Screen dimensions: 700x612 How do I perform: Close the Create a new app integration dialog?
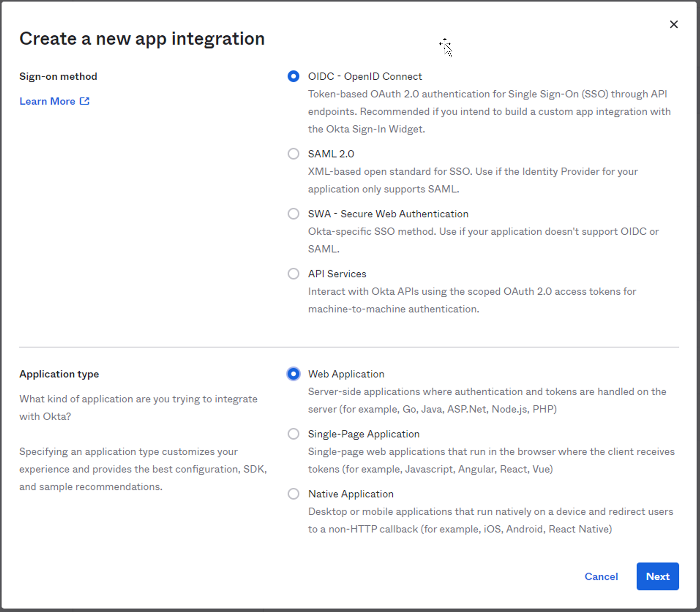click(x=673, y=24)
